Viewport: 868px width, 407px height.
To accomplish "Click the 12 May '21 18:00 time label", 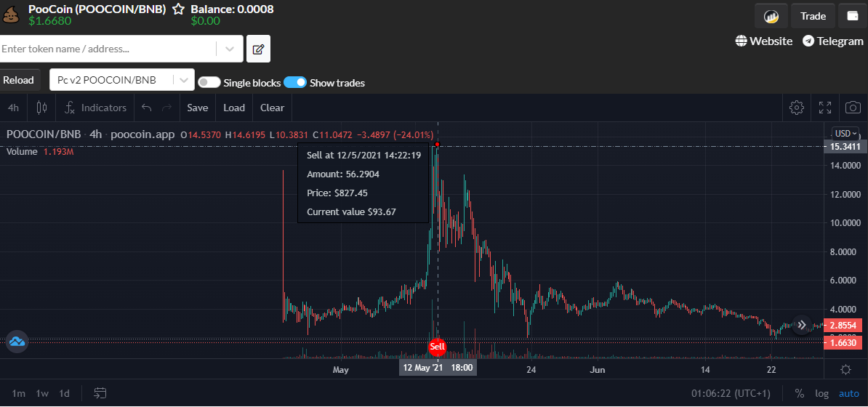I will click(x=438, y=368).
